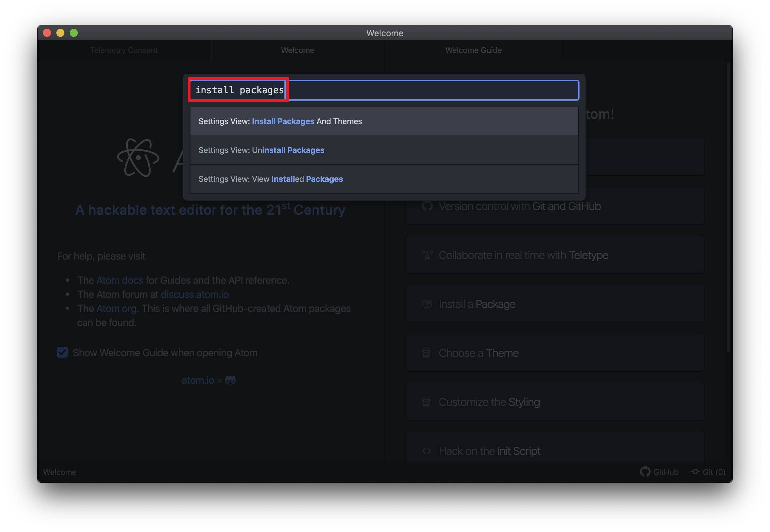Click the paint bucket icon beside Customize the Styling
770x532 pixels.
tap(426, 402)
